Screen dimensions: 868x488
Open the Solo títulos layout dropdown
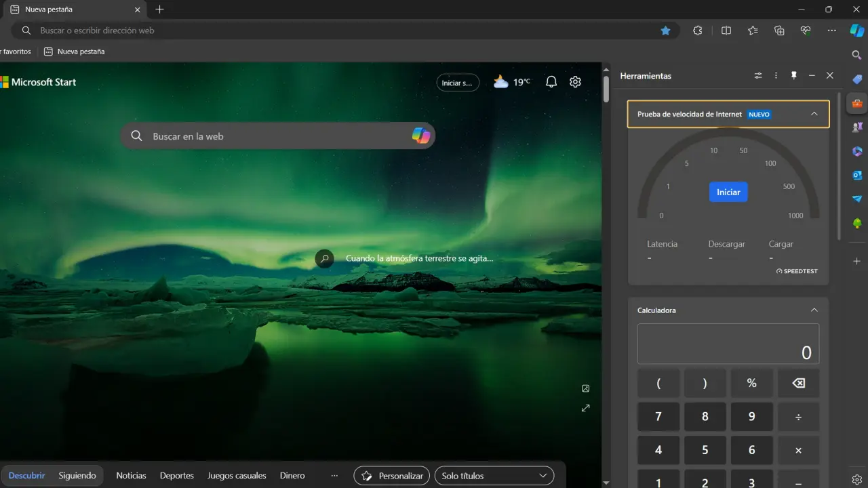[x=494, y=476]
